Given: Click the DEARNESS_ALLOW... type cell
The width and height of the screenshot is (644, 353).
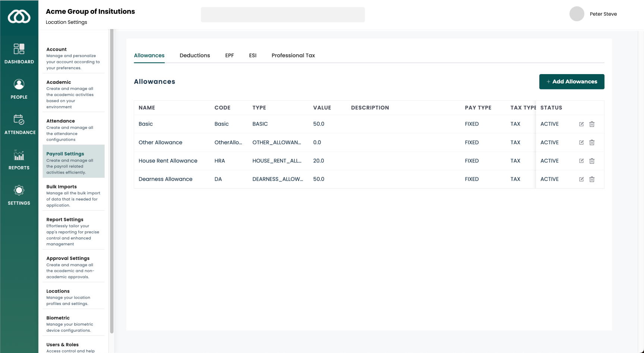Looking at the screenshot, I should click(278, 179).
